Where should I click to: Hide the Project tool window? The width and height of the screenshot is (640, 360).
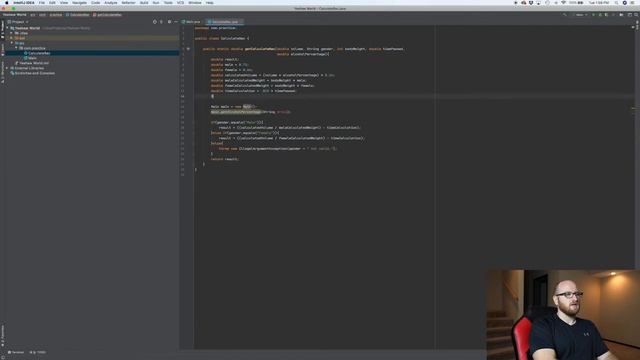(x=176, y=22)
